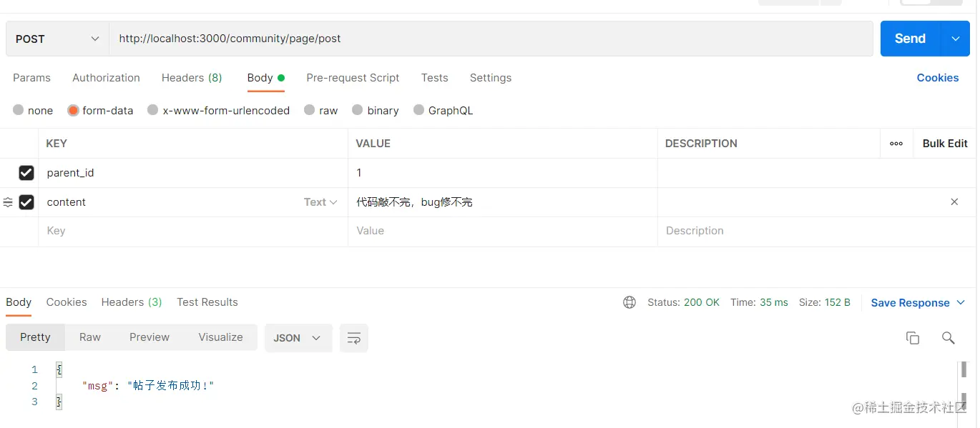Open the request Settings tab
The height and width of the screenshot is (428, 980).
click(491, 78)
